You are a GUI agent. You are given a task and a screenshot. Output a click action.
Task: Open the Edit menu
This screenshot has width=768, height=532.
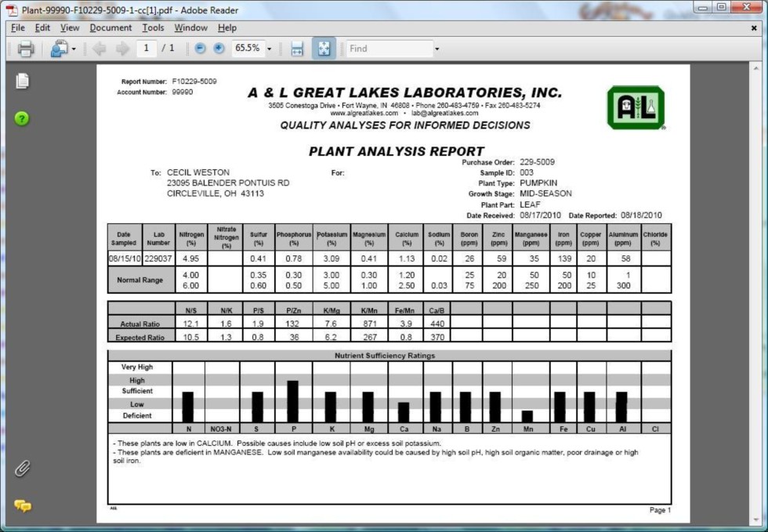click(42, 27)
